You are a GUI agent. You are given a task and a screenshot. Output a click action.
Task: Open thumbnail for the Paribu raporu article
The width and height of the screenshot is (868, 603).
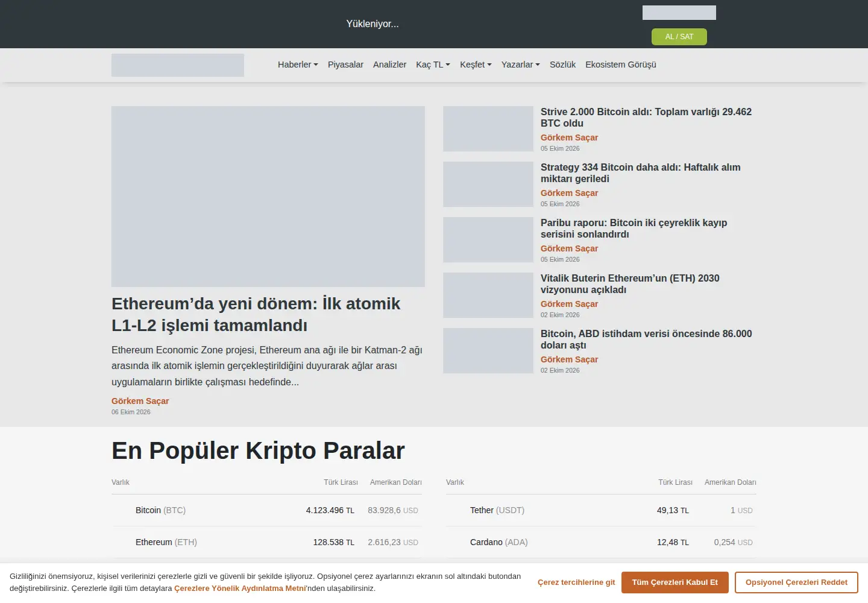[x=488, y=240]
